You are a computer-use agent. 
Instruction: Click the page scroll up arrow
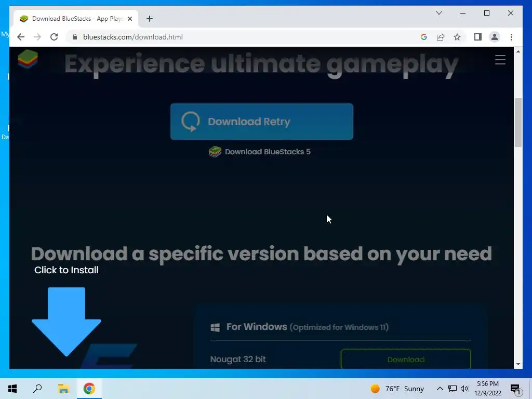pos(518,51)
